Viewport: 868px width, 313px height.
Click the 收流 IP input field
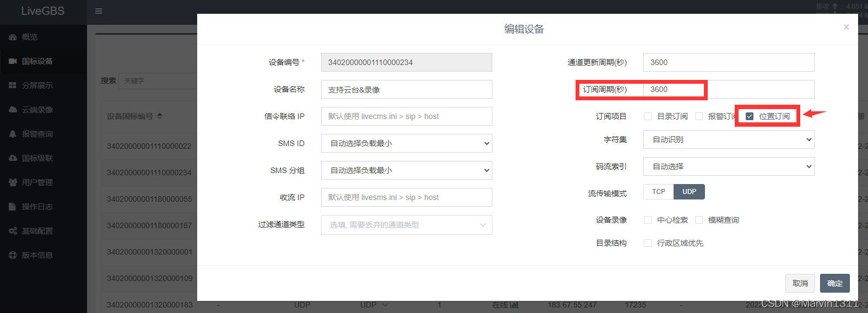[x=406, y=197]
